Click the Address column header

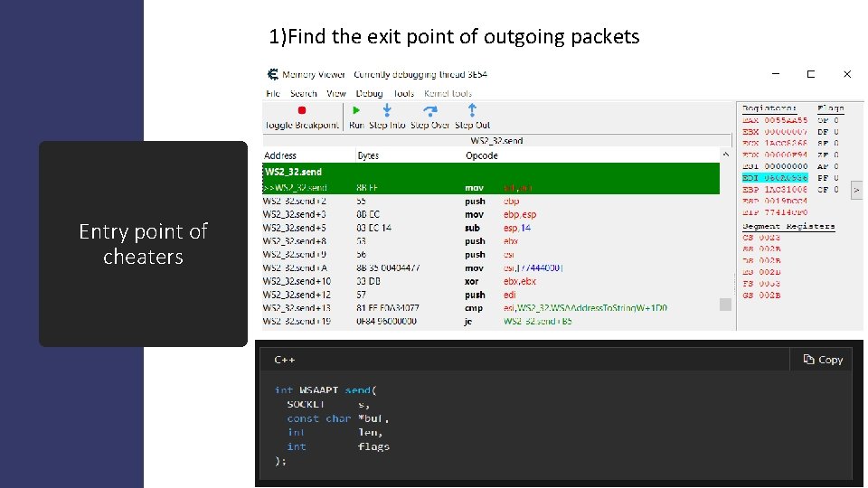(280, 155)
